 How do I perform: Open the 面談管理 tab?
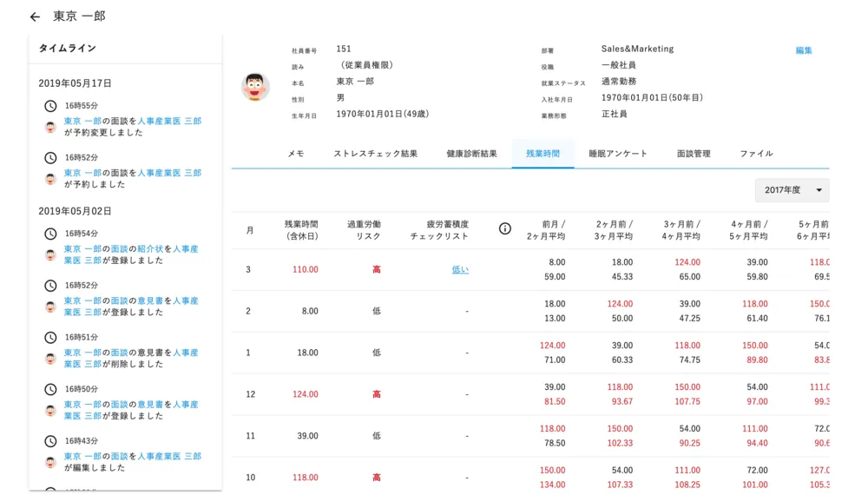694,154
